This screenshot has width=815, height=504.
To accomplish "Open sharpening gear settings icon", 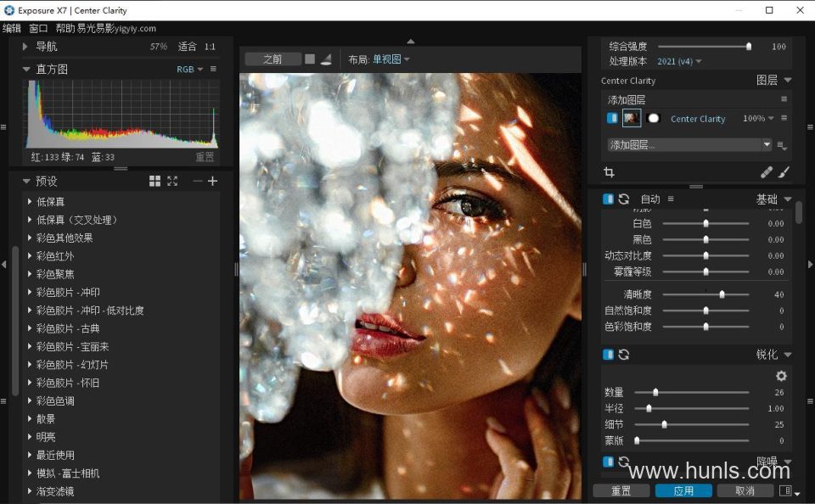I will point(781,376).
